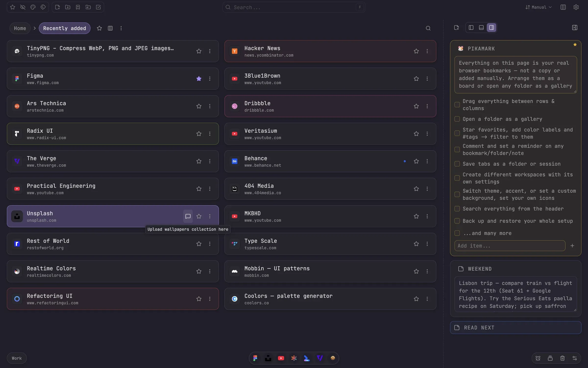Go to the Home breadcrumb
The height and width of the screenshot is (368, 588).
20,28
